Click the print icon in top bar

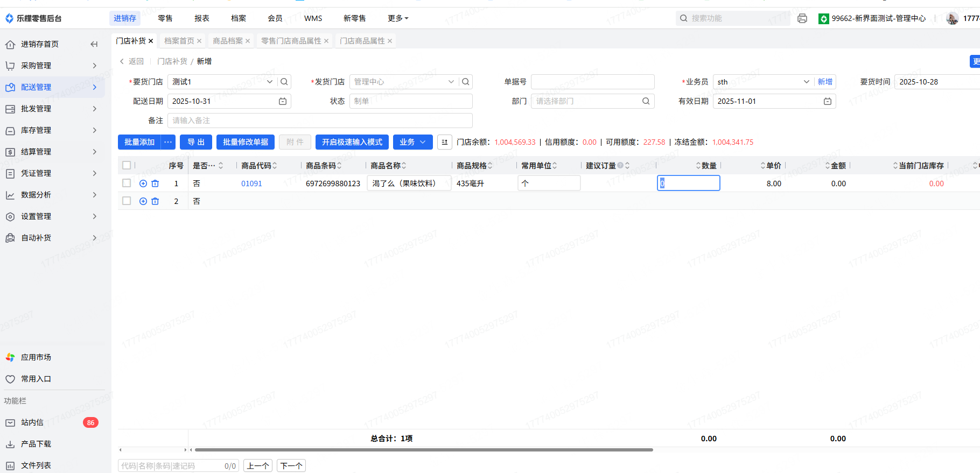(802, 18)
